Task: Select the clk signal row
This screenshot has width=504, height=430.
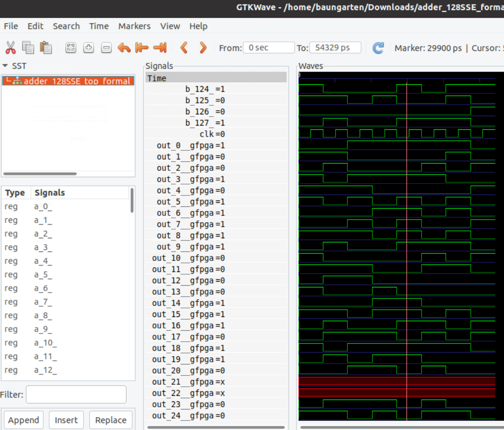Action: click(216, 134)
